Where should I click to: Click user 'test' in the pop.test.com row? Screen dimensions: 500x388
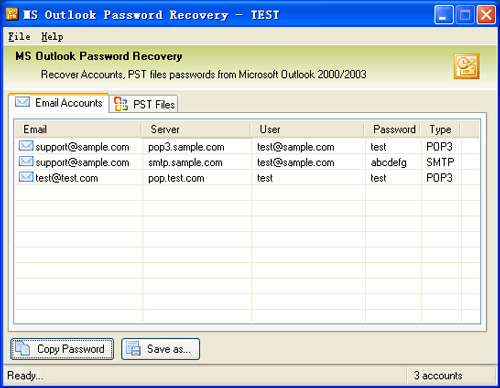pos(265,178)
